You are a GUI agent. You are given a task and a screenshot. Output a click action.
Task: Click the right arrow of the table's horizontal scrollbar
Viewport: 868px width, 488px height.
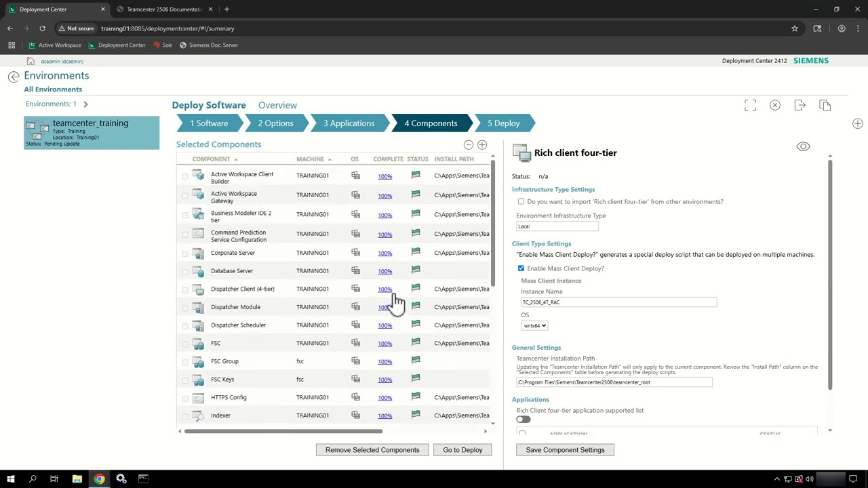pyautogui.click(x=485, y=431)
